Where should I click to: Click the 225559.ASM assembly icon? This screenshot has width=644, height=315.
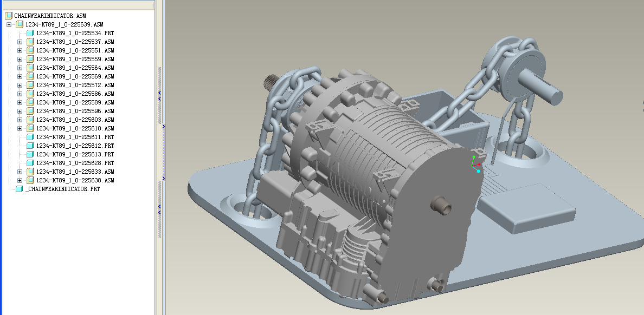30,59
